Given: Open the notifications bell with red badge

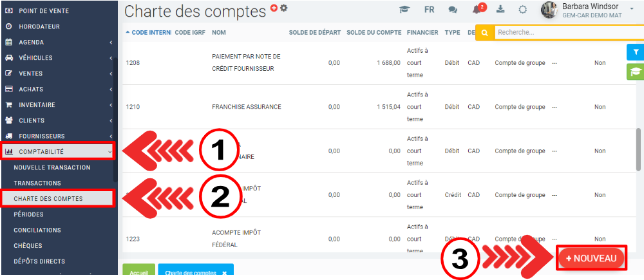Looking at the screenshot, I should [477, 10].
